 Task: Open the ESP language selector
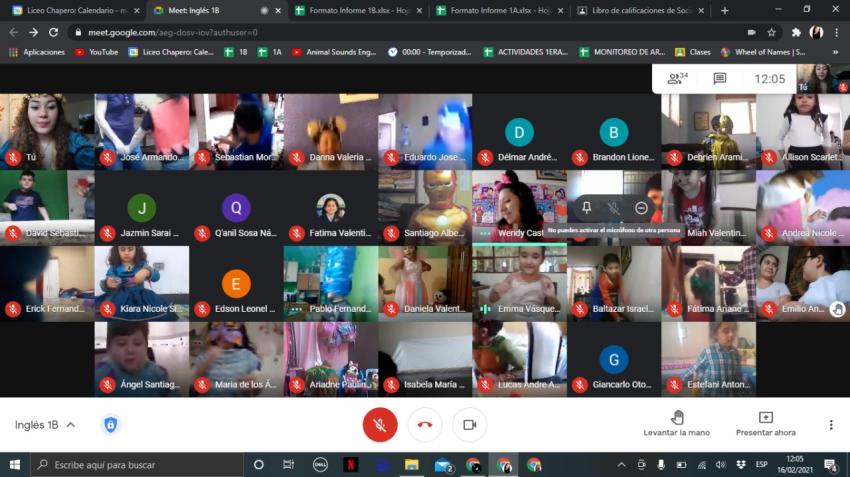pos(762,465)
